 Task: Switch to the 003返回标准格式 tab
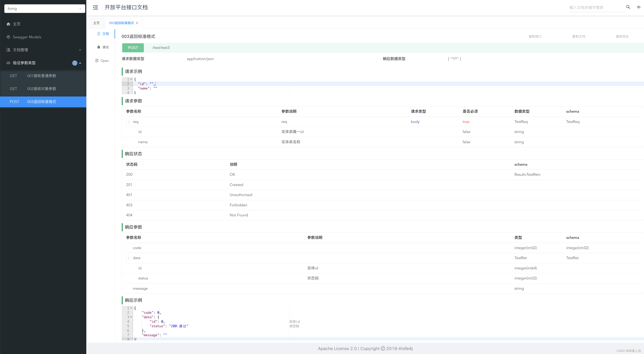click(x=122, y=23)
